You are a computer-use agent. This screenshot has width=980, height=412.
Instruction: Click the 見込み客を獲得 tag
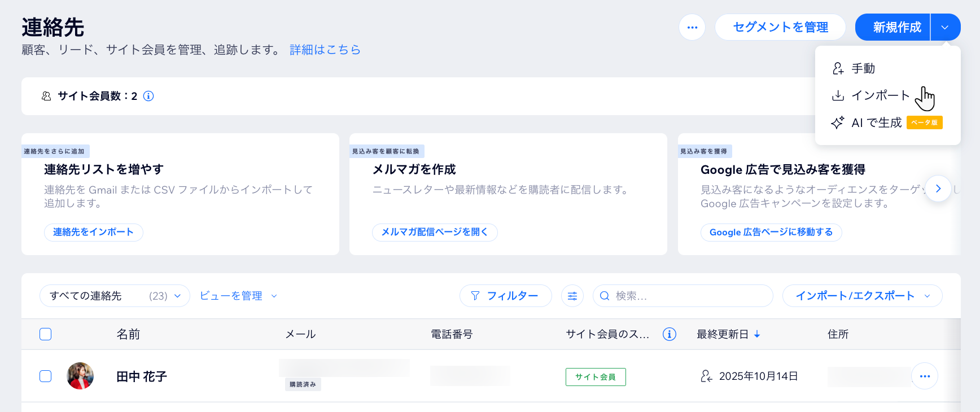704,151
